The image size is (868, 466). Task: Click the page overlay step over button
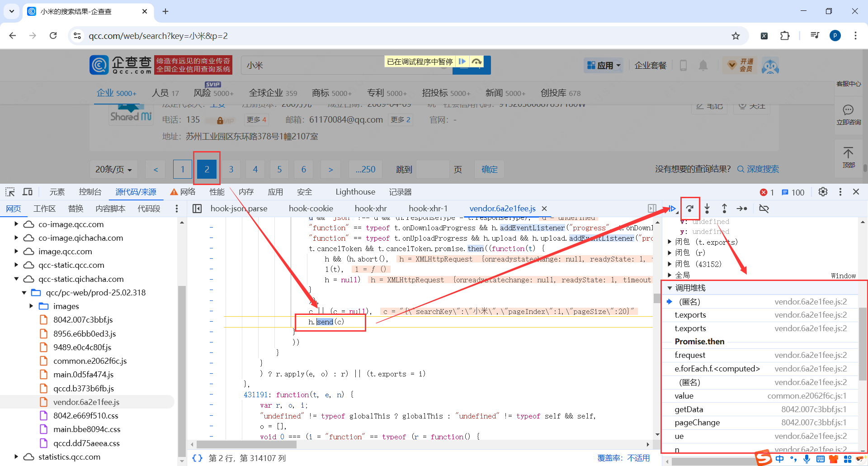pyautogui.click(x=476, y=62)
